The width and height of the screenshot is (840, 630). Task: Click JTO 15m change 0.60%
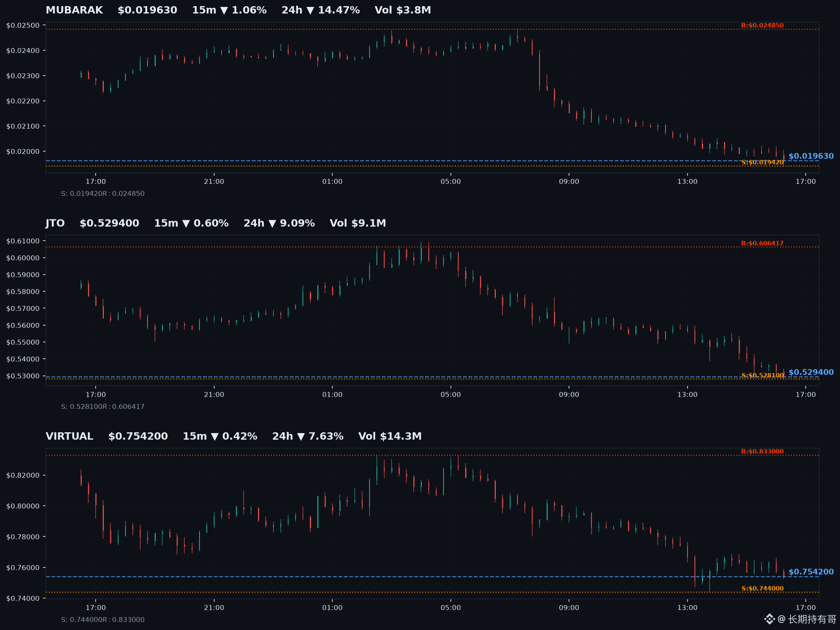click(x=191, y=223)
